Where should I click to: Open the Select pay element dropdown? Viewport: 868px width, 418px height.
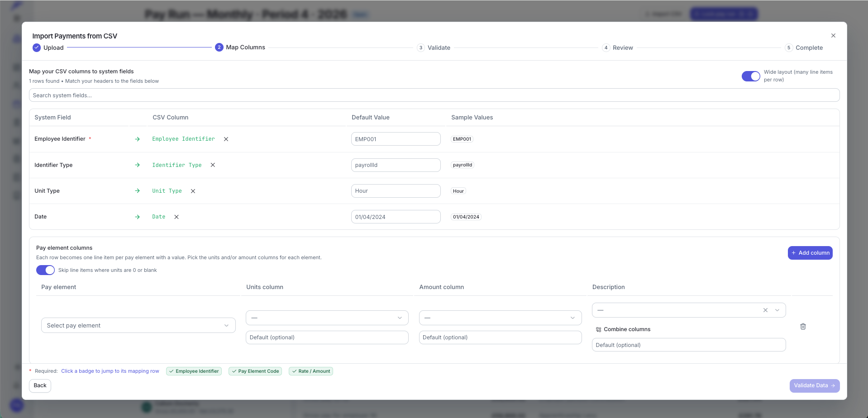click(x=138, y=325)
